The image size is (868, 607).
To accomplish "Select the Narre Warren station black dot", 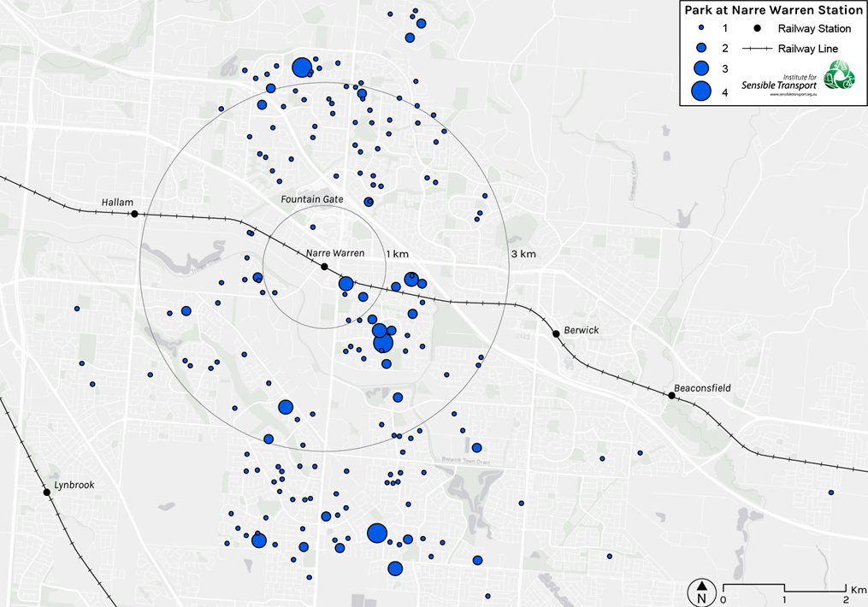I will pyautogui.click(x=324, y=267).
